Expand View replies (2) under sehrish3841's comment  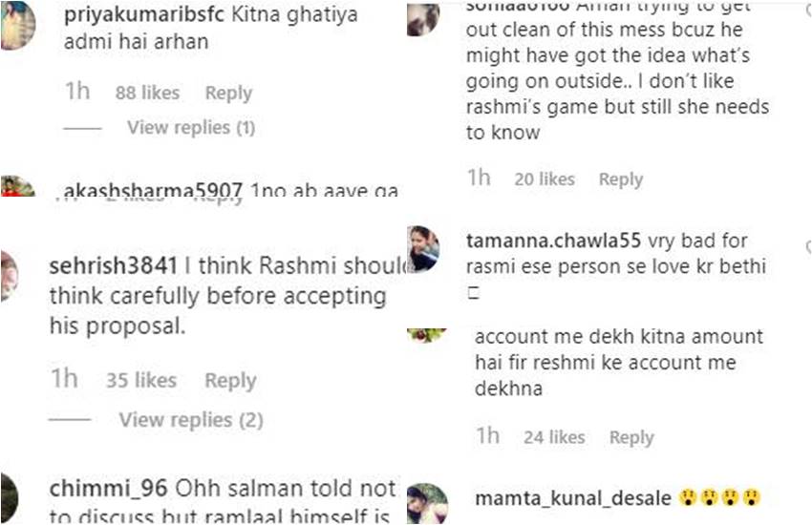[x=190, y=420]
